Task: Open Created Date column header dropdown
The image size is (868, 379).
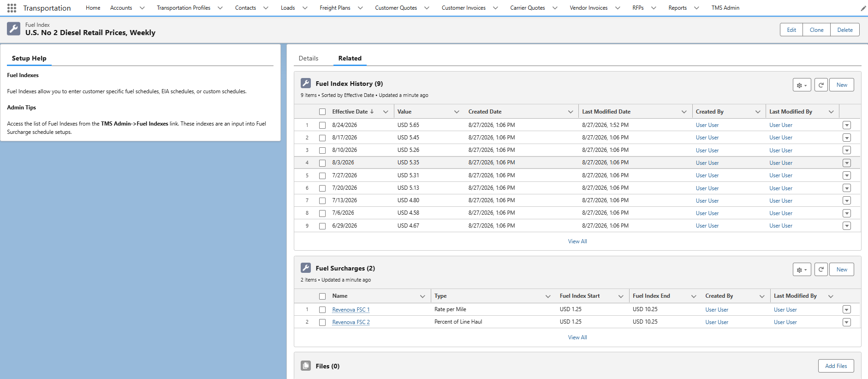Action: (x=571, y=112)
